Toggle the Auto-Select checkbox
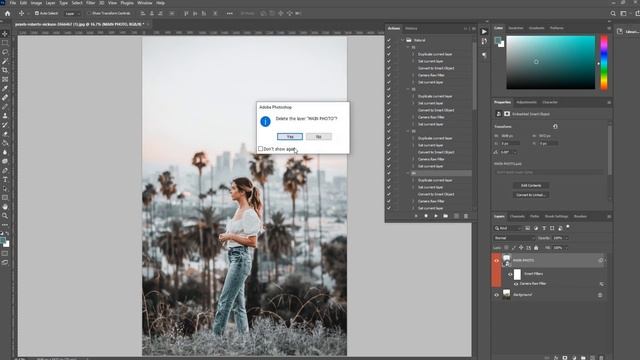Image resolution: width=640 pixels, height=360 pixels. pyautogui.click(x=37, y=13)
